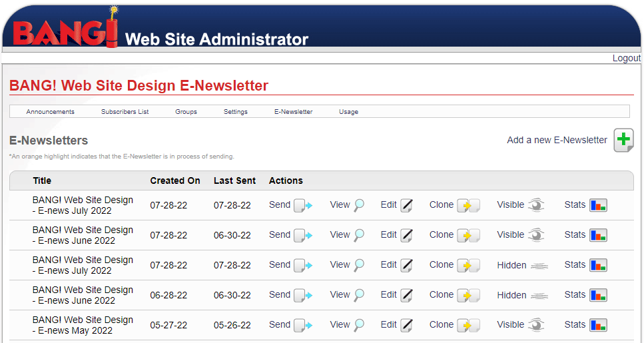
Task: Click the Logout link
Action: (626, 59)
